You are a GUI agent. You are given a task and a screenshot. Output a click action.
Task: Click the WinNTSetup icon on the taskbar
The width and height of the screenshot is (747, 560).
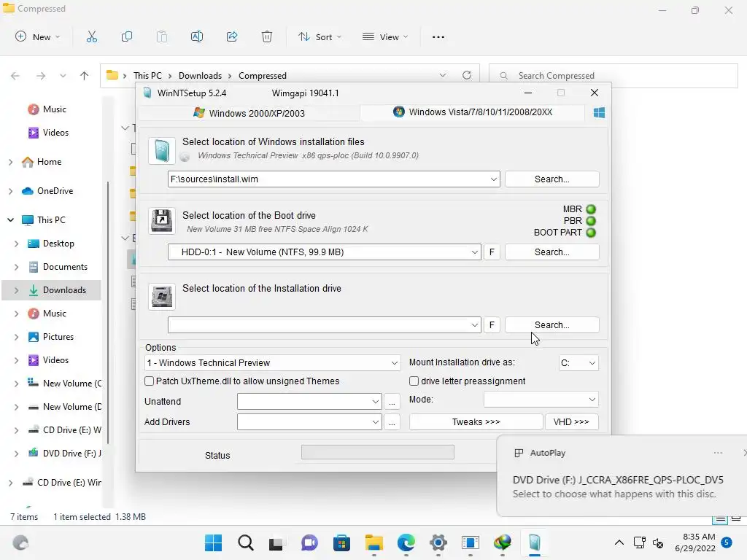pos(535,542)
